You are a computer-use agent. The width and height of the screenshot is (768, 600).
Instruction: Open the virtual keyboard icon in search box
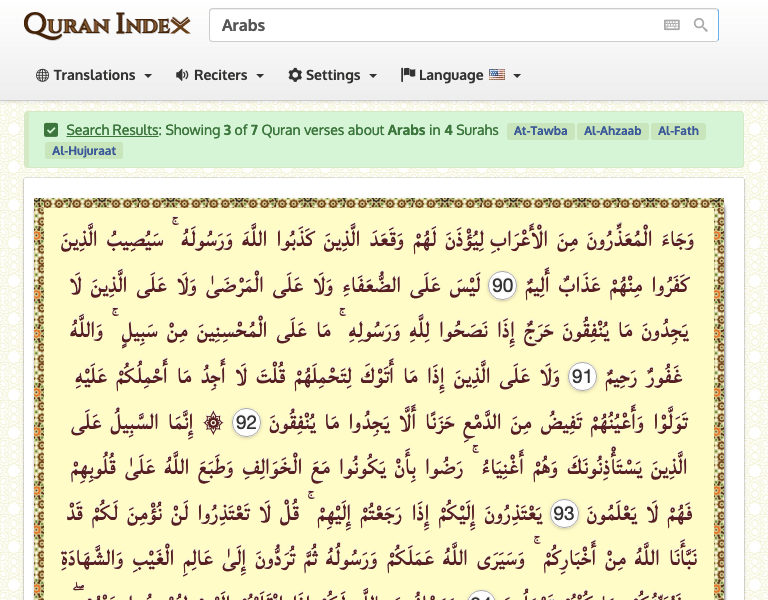[x=672, y=25]
